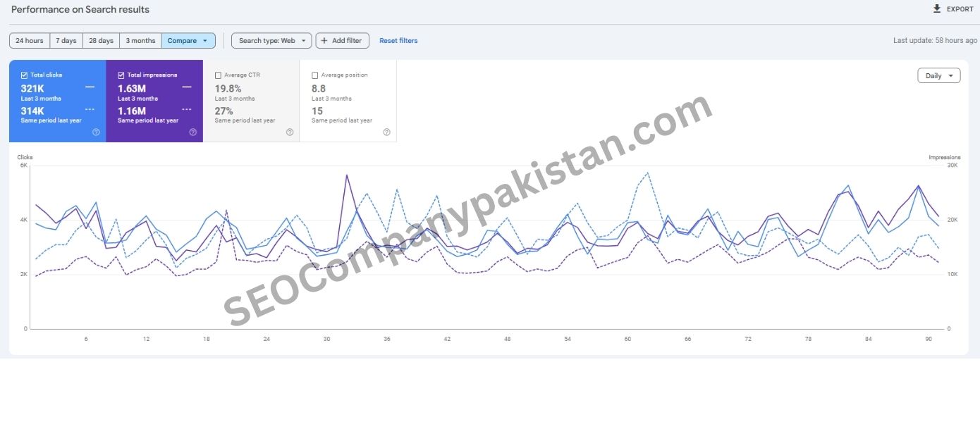Select the 3 months date range
Screen dimensions: 980x441
click(140, 40)
